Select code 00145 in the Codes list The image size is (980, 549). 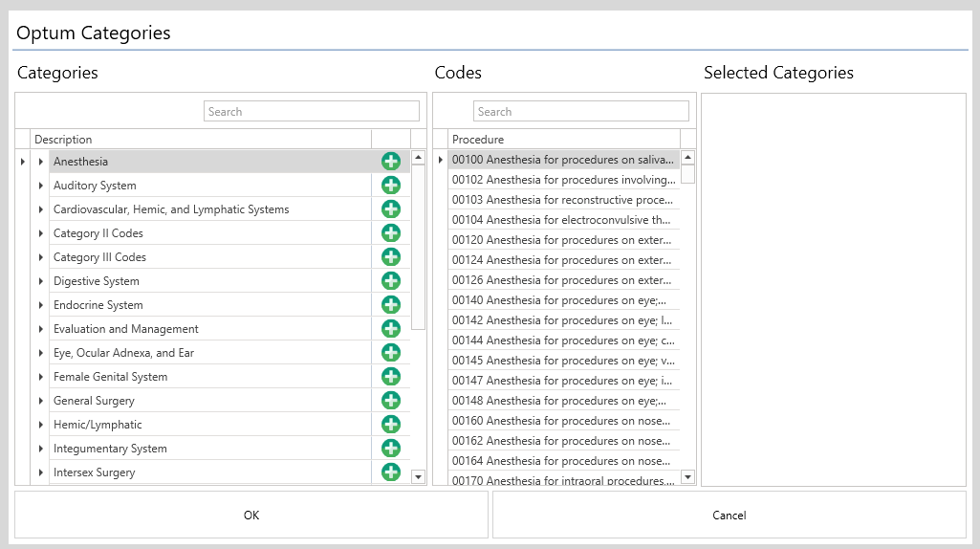564,361
